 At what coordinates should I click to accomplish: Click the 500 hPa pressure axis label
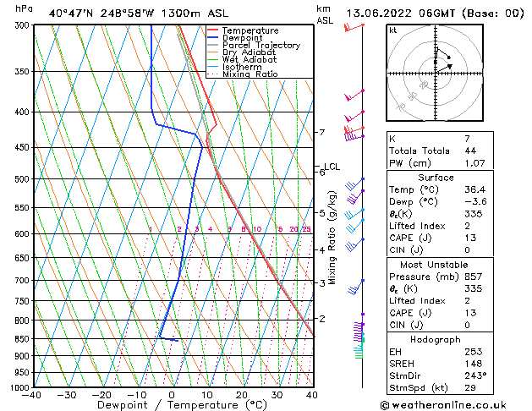click(x=24, y=179)
